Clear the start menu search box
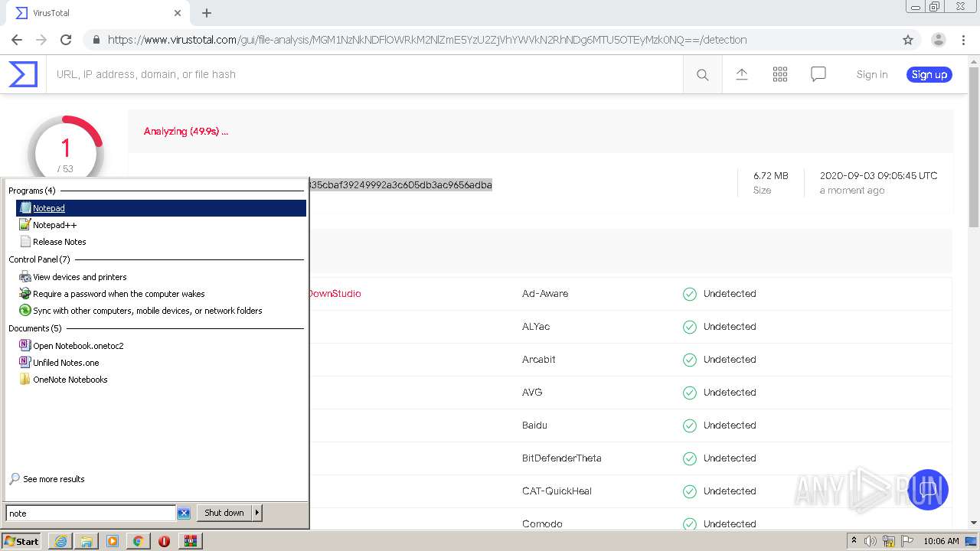Screen dimensions: 980x551 coord(184,514)
